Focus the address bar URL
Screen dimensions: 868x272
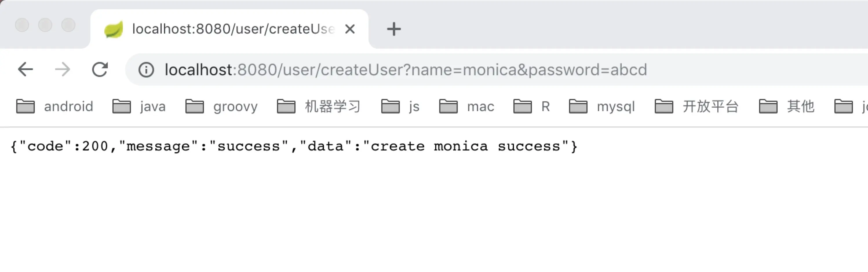tap(404, 70)
